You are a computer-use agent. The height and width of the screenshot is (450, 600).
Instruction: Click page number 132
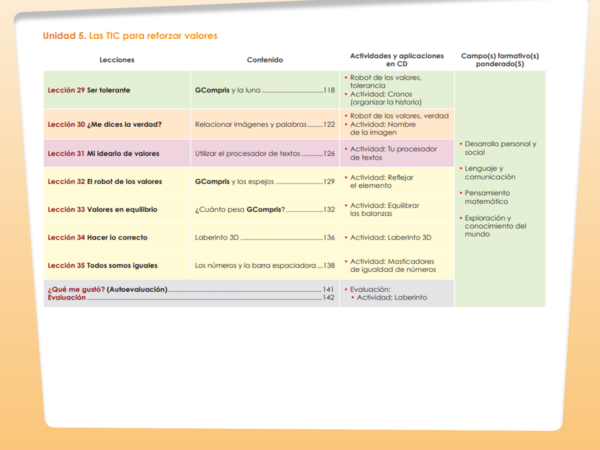coord(329,209)
